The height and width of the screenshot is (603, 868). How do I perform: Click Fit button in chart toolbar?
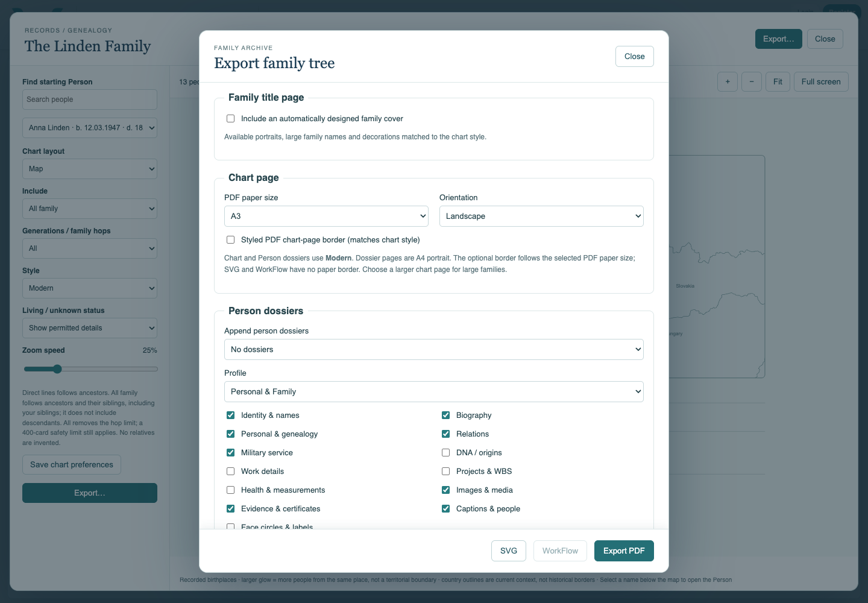click(778, 82)
